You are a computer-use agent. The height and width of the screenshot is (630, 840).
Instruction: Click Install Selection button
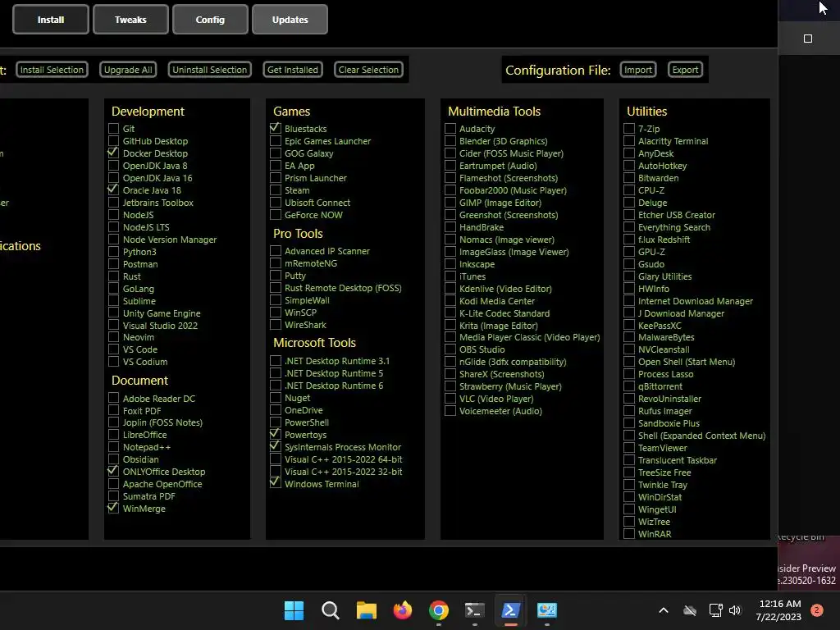(x=52, y=70)
